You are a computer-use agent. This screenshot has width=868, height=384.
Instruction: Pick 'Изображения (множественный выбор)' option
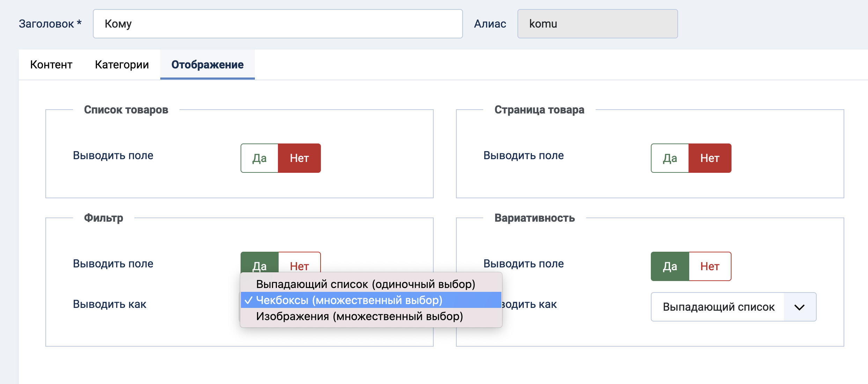pyautogui.click(x=359, y=316)
